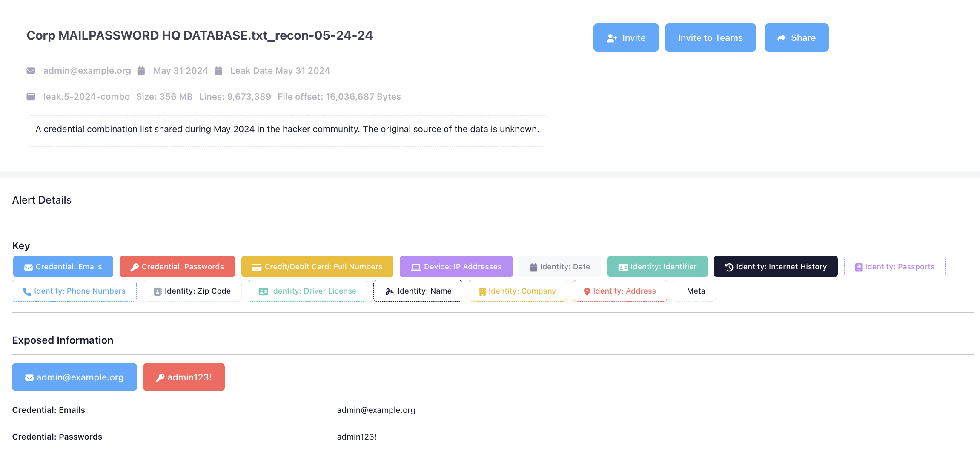Click the calendar icon before Leak Date
Viewport: 980px width, 472px height.
[218, 71]
